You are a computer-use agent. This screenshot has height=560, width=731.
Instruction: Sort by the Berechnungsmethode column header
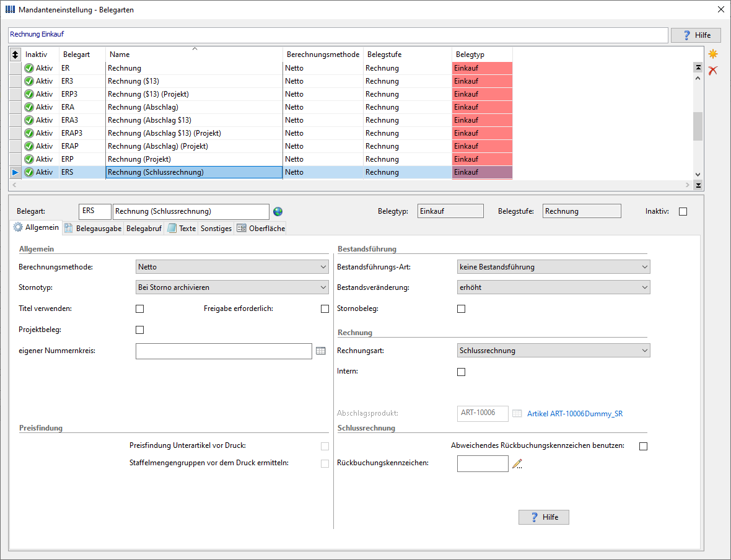point(323,55)
